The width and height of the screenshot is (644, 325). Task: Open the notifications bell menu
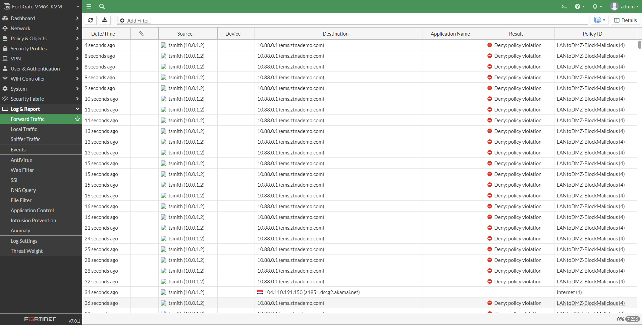[597, 6]
